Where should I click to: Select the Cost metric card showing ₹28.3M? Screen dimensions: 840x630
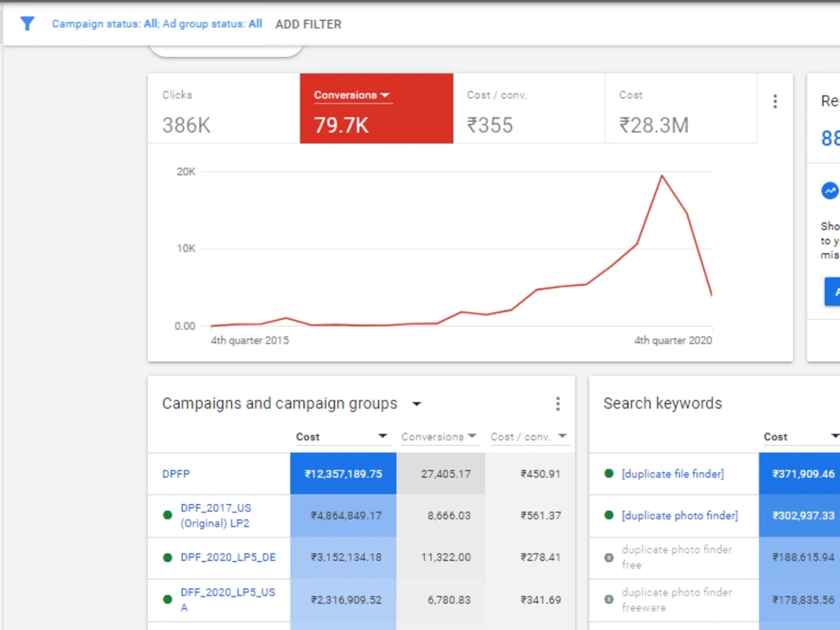tap(681, 108)
